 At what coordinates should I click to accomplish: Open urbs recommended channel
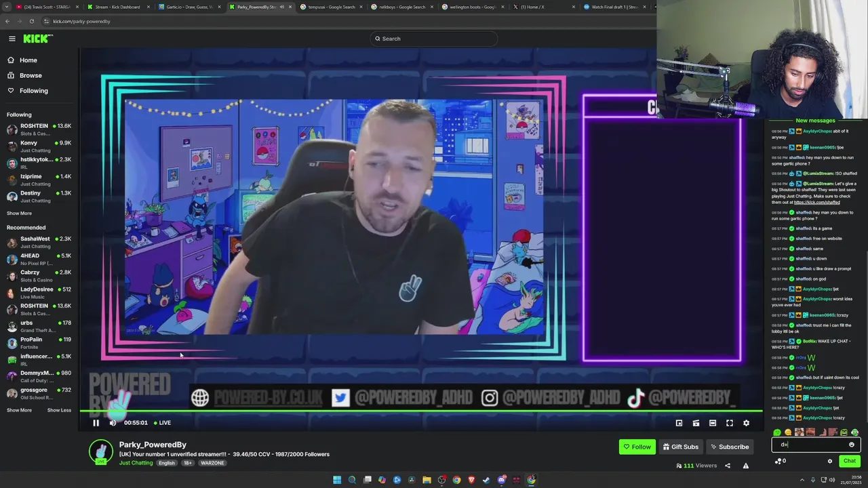click(39, 326)
